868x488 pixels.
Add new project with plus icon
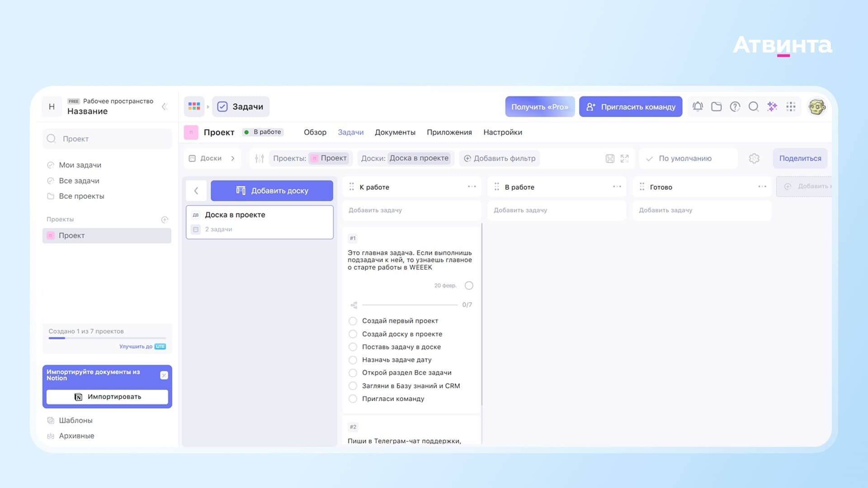[x=165, y=220]
